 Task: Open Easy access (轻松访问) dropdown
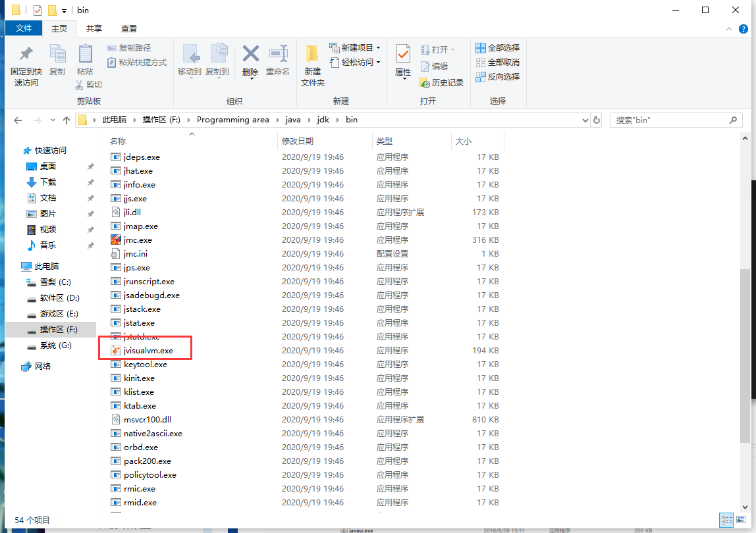coord(355,62)
